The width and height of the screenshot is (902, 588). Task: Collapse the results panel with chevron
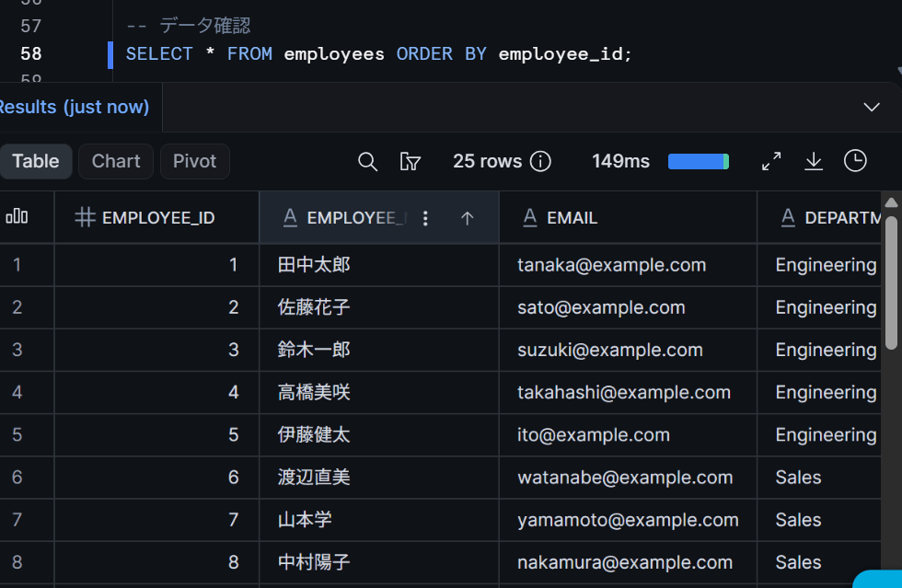tap(872, 107)
